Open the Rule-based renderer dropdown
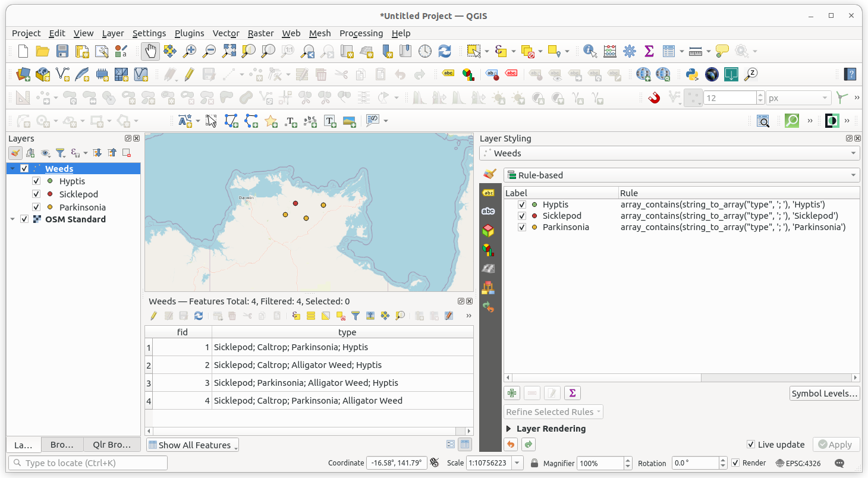 click(x=681, y=175)
